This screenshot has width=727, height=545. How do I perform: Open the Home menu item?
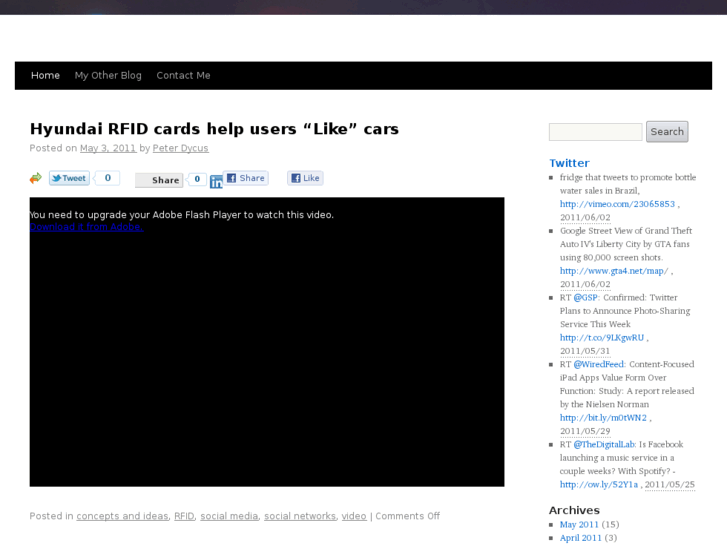[x=45, y=76]
